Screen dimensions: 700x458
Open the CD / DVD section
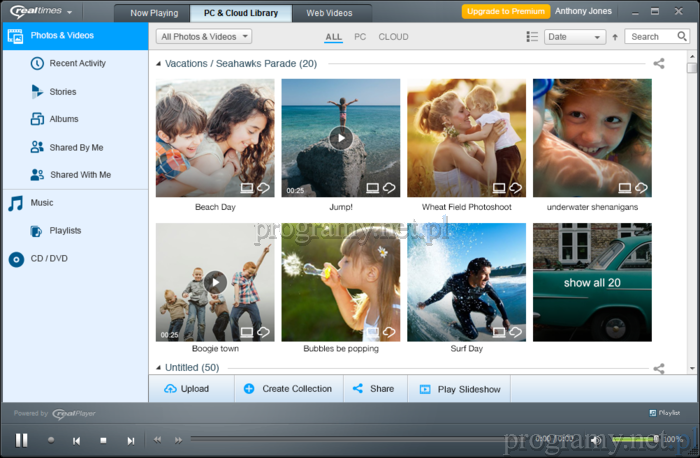[48, 259]
